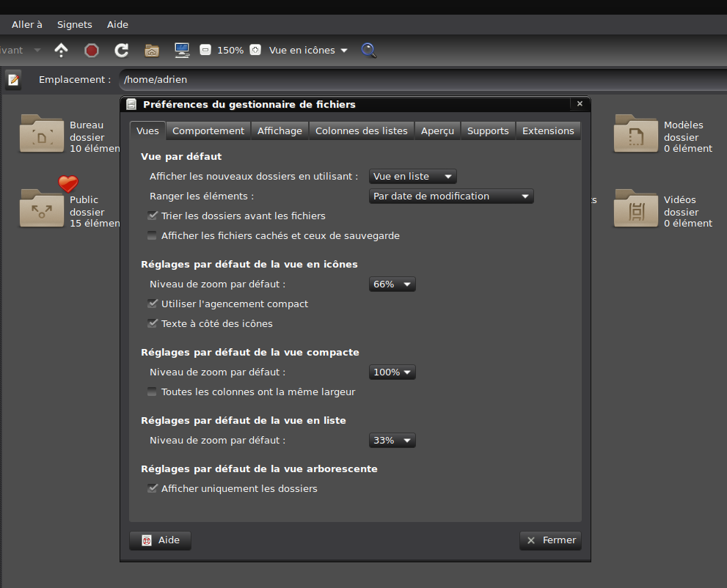Select the Bureau folder icon
The height and width of the screenshot is (588, 727).
click(x=42, y=134)
